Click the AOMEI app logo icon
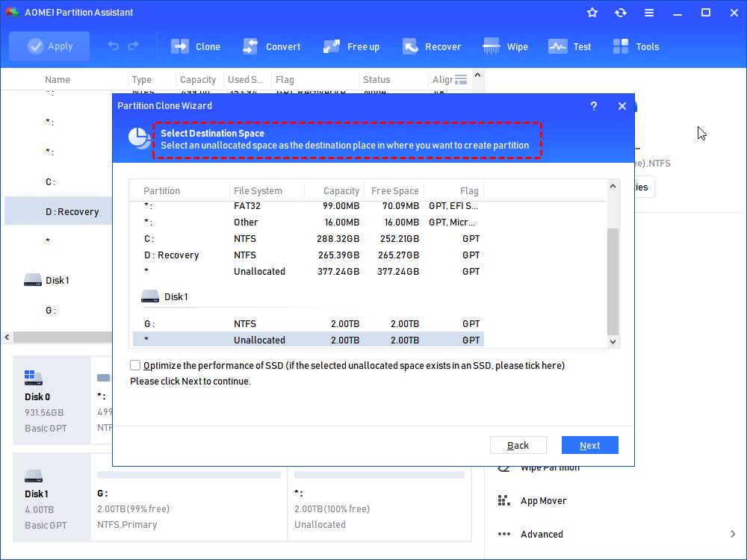This screenshot has height=560, width=747. 11,12
